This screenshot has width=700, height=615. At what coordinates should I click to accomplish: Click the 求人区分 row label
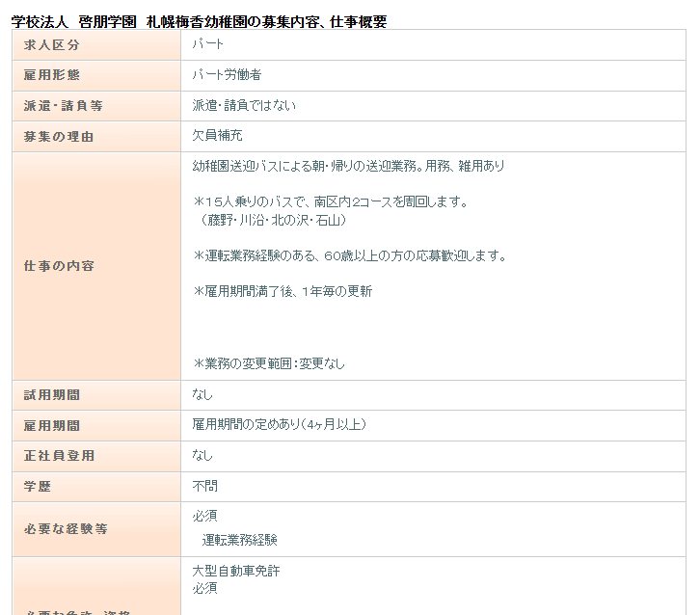[x=52, y=45]
